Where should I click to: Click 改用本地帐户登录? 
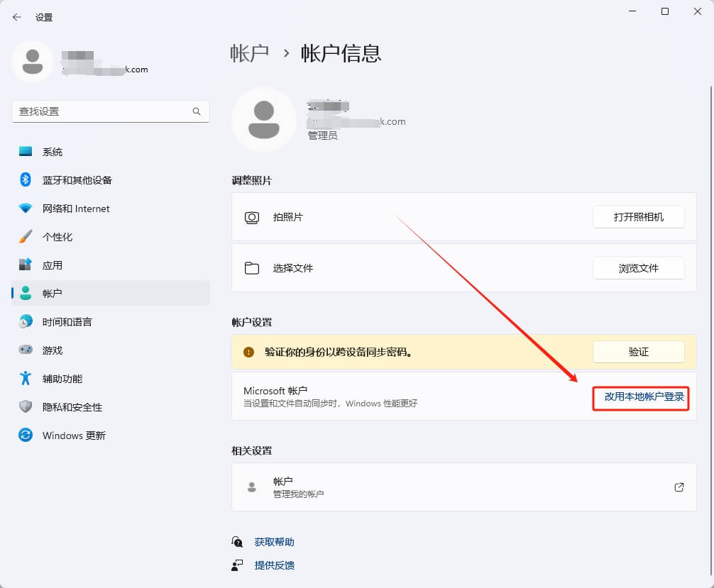click(x=639, y=399)
